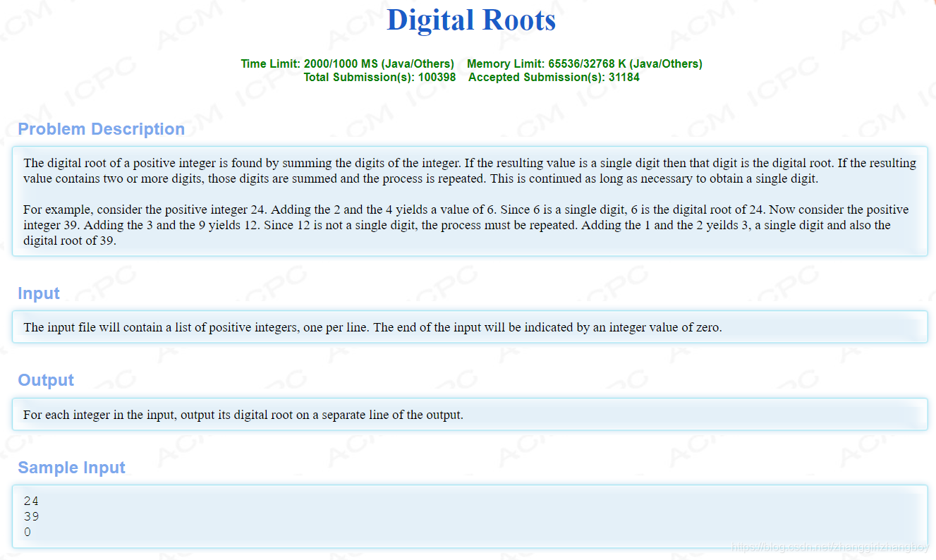Click the Sample Input heading

[71, 468]
